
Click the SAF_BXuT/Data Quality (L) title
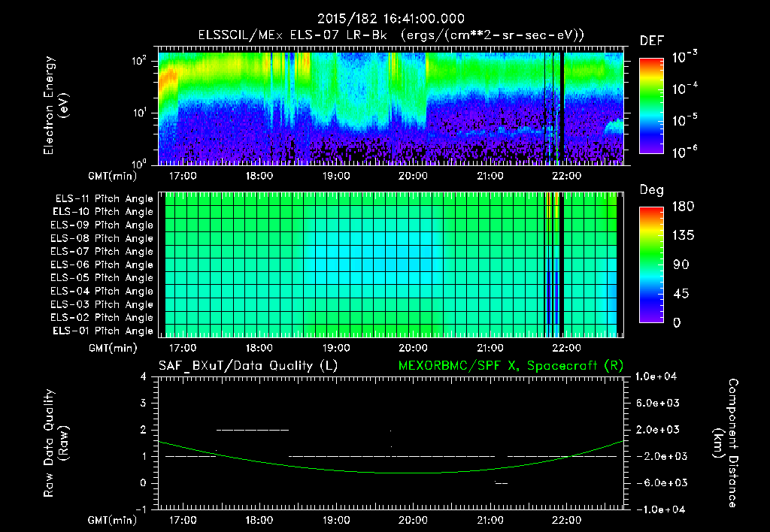tap(248, 366)
